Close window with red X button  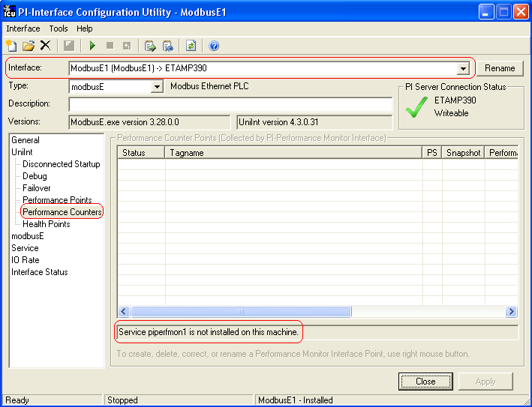point(521,12)
